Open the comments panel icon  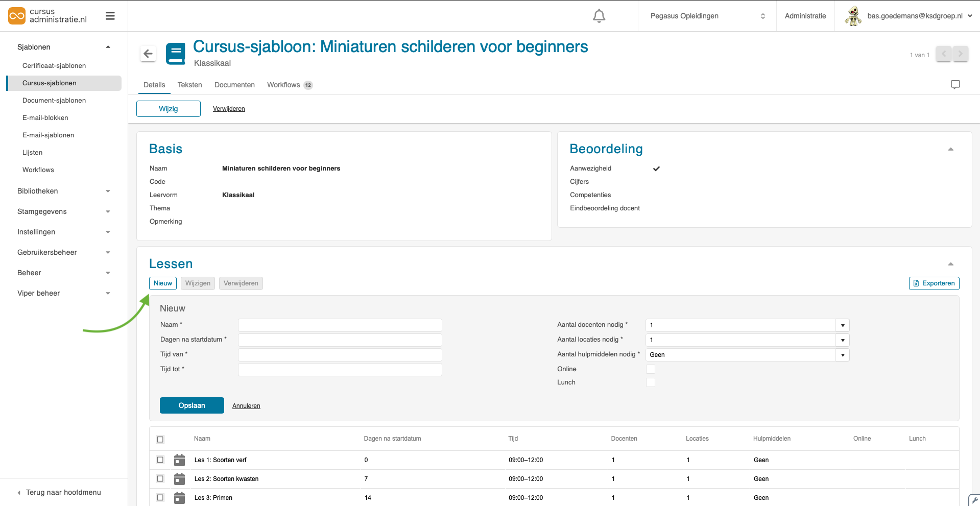pos(955,84)
